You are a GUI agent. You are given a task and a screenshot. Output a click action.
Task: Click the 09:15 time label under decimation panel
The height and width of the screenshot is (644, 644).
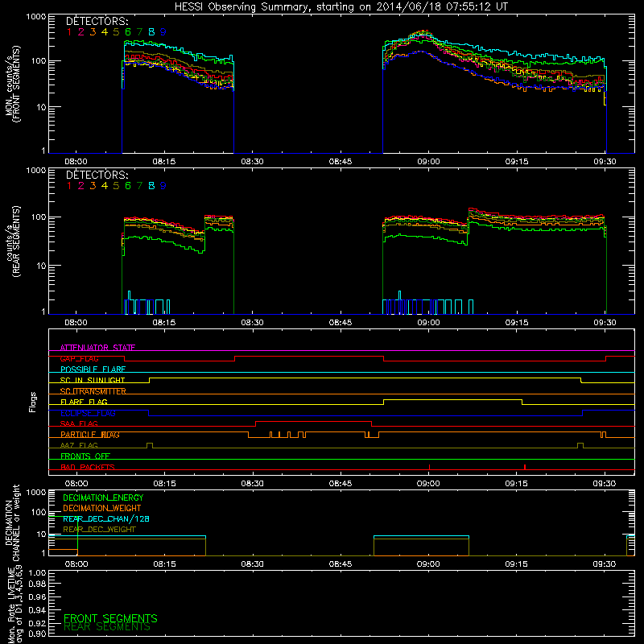517,564
